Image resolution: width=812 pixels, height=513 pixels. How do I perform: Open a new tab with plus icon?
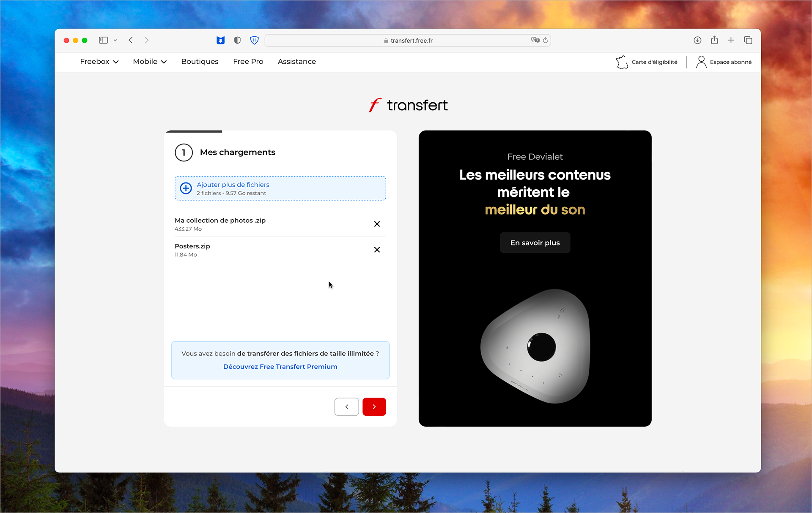[731, 41]
